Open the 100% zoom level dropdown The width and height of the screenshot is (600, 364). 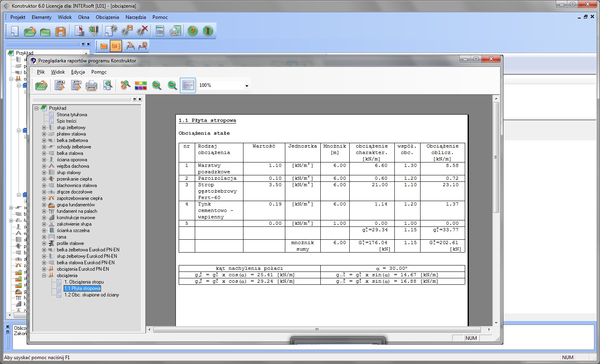[x=247, y=86]
